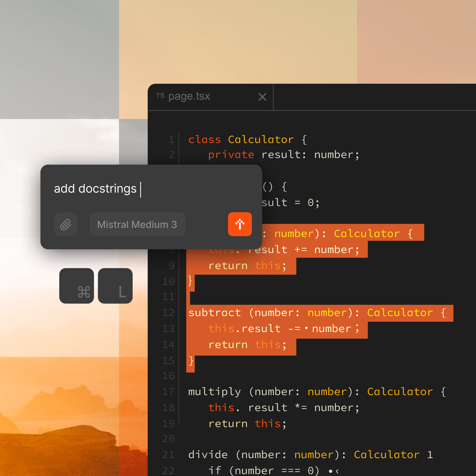Select the page.tsx tab
The image size is (476, 476).
189,96
